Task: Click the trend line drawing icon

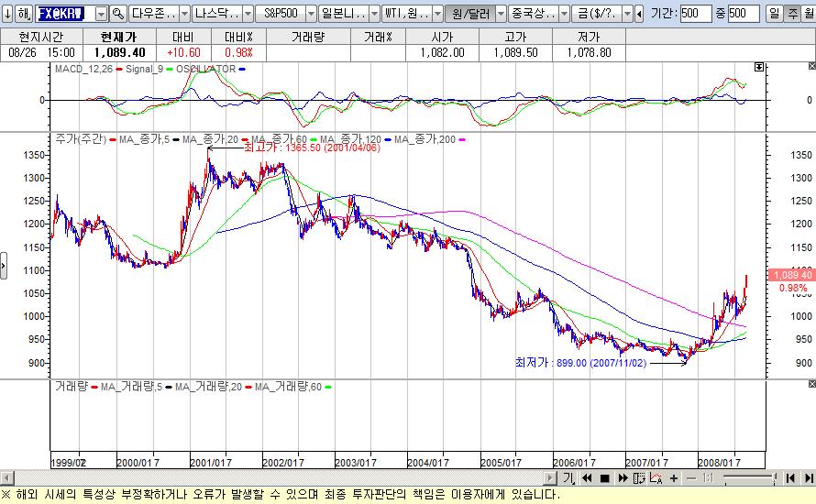Action: pyautogui.click(x=656, y=478)
